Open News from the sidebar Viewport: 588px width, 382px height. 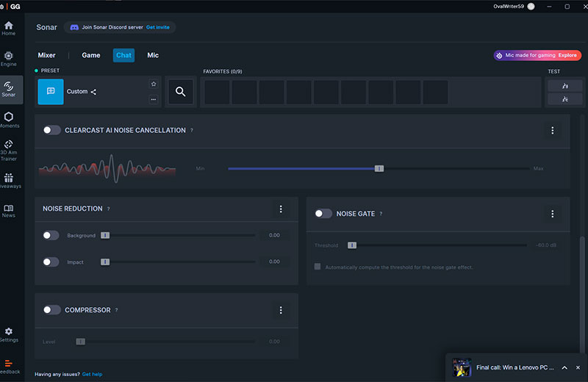pos(9,211)
